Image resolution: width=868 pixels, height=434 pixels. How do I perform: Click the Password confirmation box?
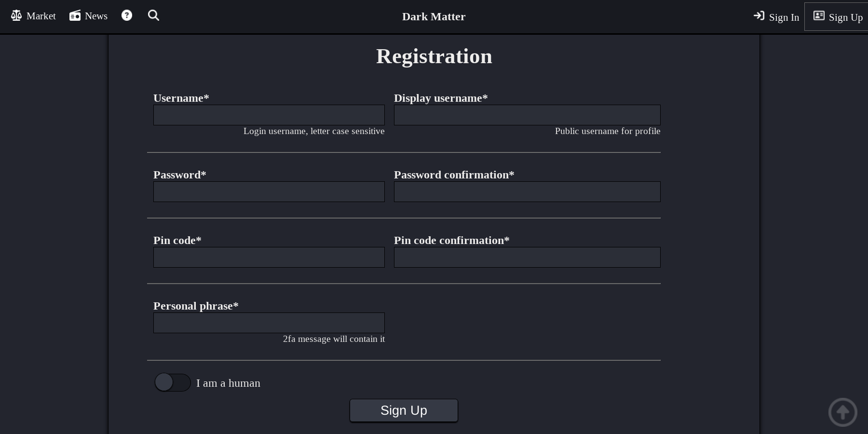pyautogui.click(x=527, y=191)
